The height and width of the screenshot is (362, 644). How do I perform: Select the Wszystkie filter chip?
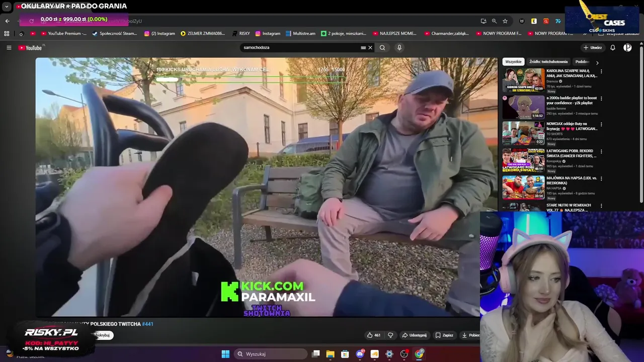513,62
